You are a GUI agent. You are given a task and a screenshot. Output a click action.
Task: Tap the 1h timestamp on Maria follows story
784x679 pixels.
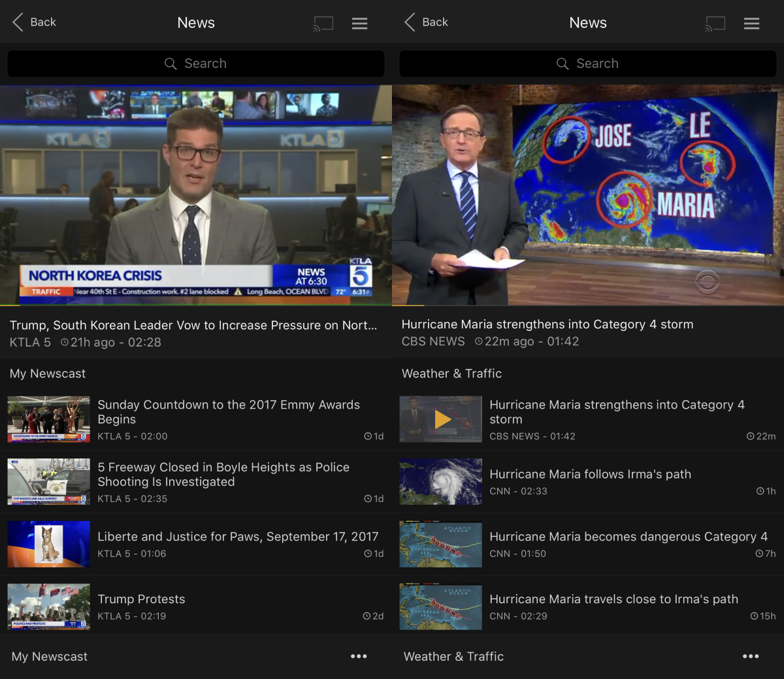coord(766,491)
